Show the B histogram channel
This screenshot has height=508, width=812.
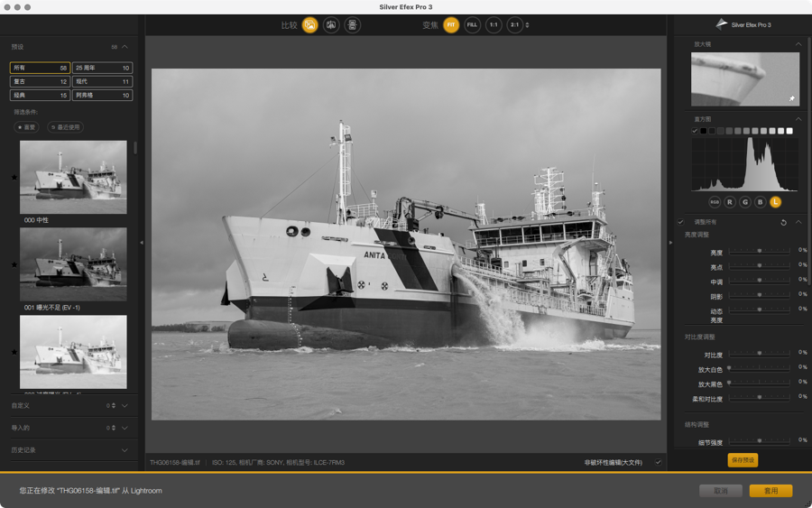tap(760, 202)
